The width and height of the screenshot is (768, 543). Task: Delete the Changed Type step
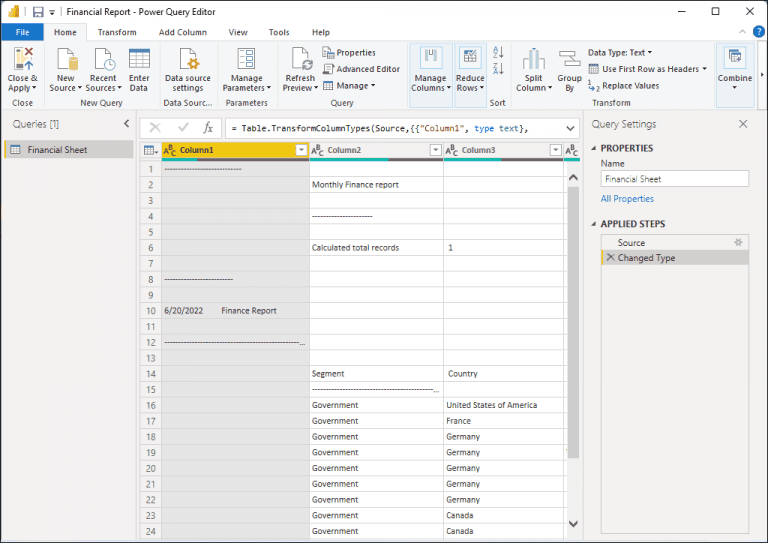(610, 257)
